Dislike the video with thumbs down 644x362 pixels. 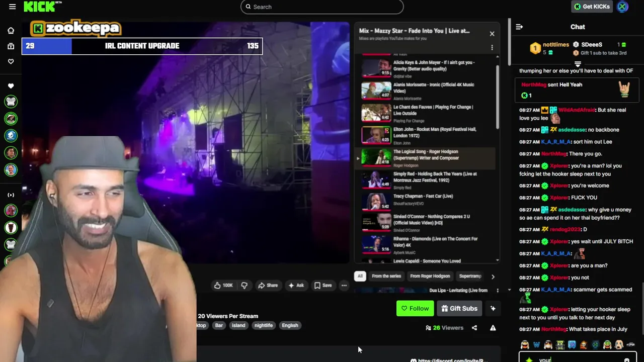(244, 285)
